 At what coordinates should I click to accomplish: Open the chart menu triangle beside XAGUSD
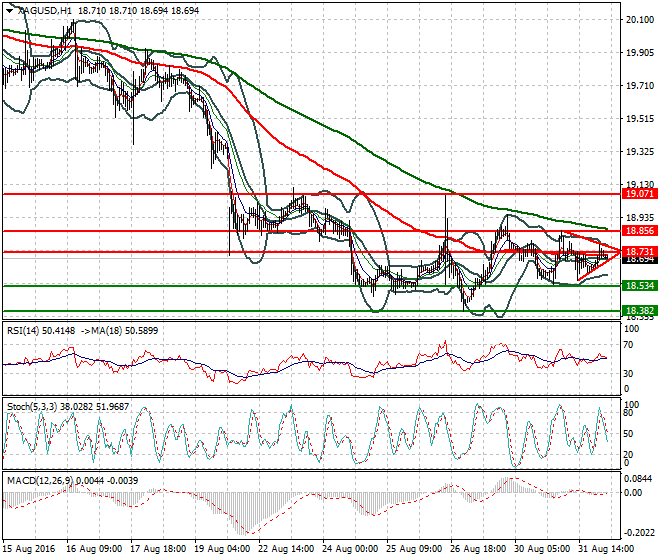click(9, 11)
